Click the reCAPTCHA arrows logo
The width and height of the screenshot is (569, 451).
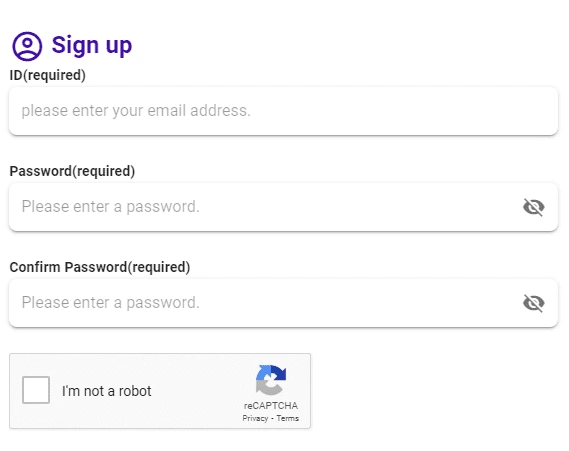pos(271,380)
